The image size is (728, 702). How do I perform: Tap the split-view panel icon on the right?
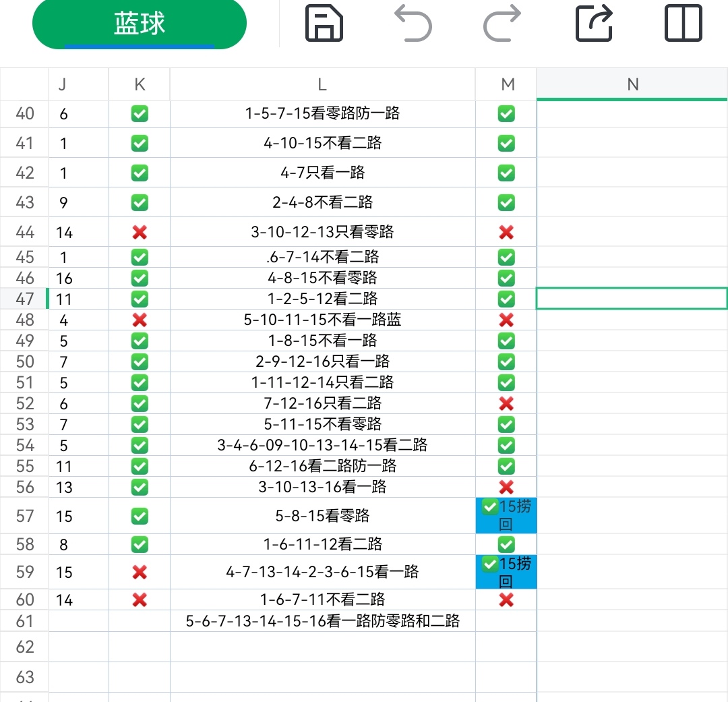tap(684, 23)
